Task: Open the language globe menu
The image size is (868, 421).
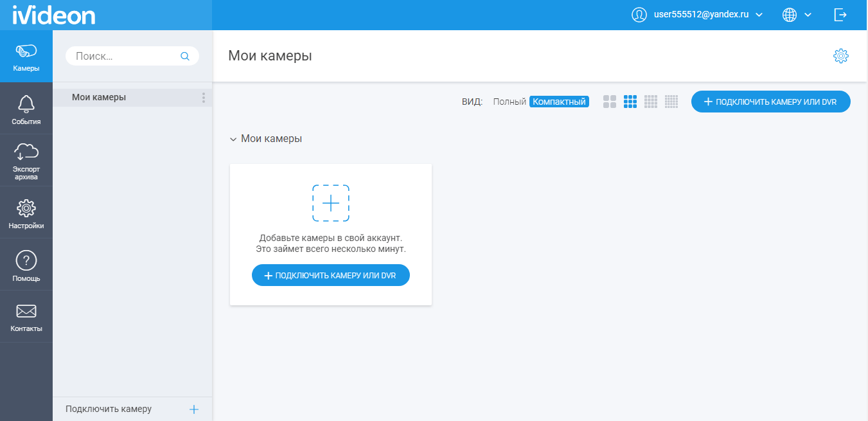Action: click(797, 15)
